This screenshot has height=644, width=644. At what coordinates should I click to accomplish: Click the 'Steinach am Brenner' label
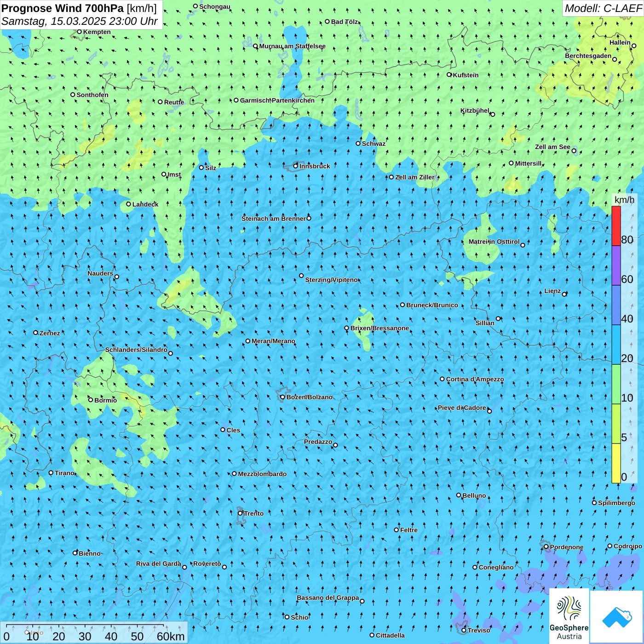(x=273, y=218)
